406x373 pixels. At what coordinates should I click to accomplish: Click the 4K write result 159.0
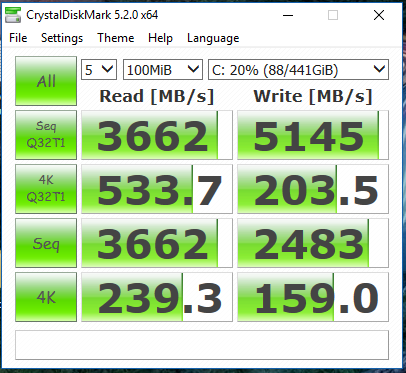[313, 297]
